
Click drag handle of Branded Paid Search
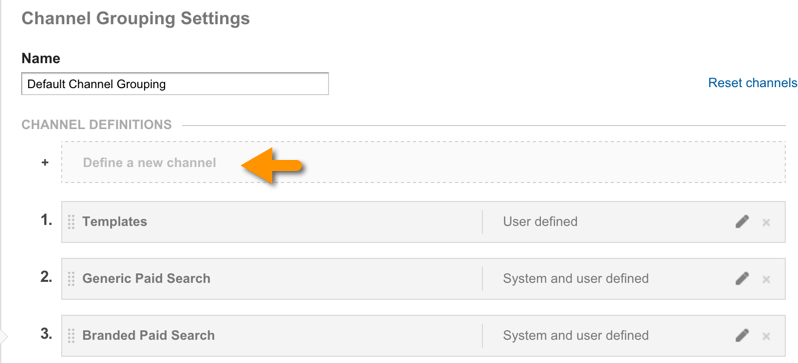pyautogui.click(x=71, y=336)
